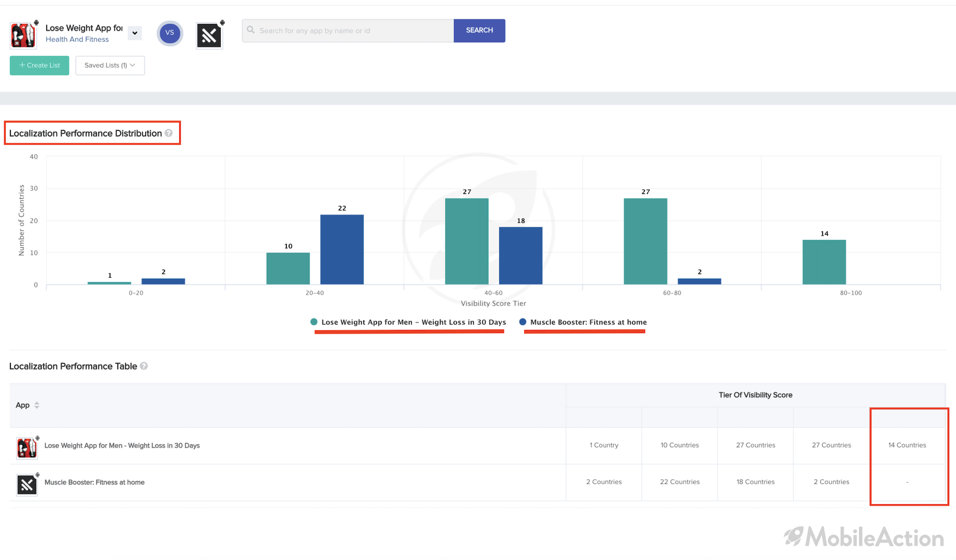Click the SEARCH button
This screenshot has height=560, width=956.
click(479, 30)
